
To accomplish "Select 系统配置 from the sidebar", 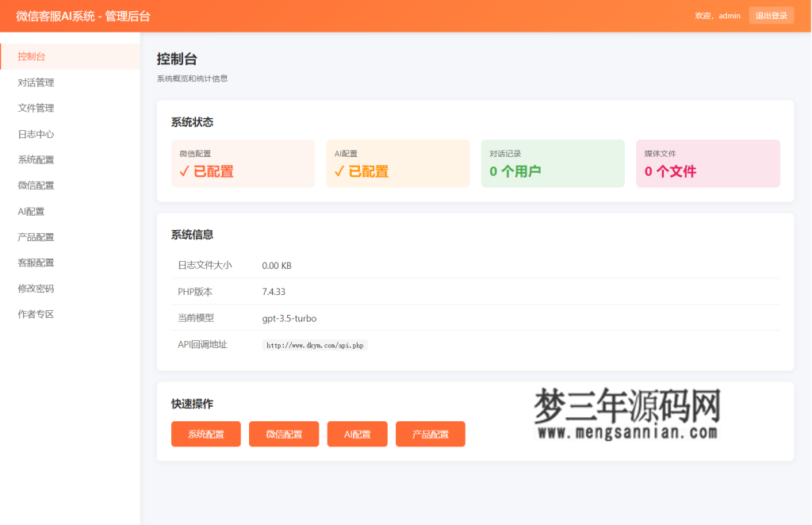I will pyautogui.click(x=36, y=159).
